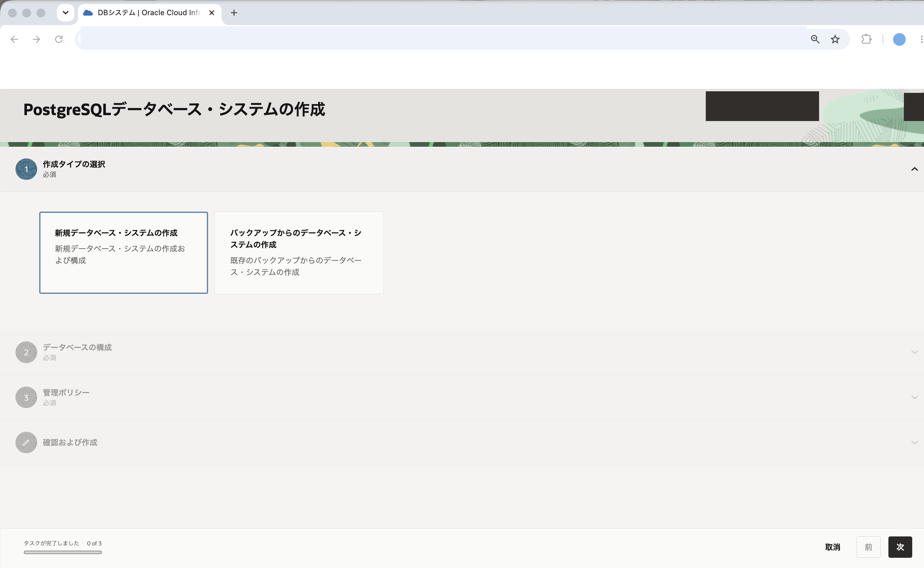Open the browser profile avatar
Image resolution: width=924 pixels, height=568 pixels.
[x=899, y=39]
